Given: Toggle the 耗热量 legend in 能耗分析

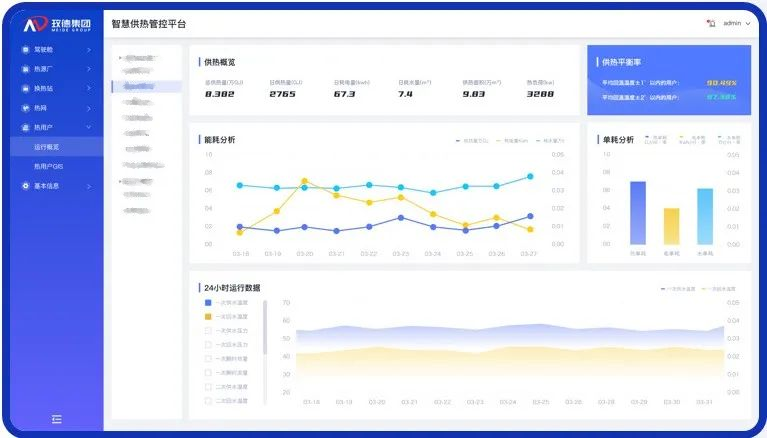Looking at the screenshot, I should coord(472,141).
